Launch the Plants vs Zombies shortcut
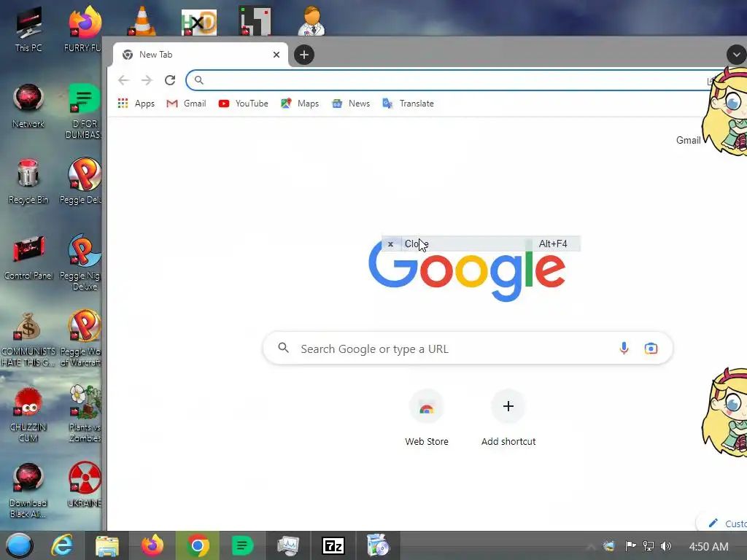Viewport: 747px width, 560px height. click(x=85, y=413)
